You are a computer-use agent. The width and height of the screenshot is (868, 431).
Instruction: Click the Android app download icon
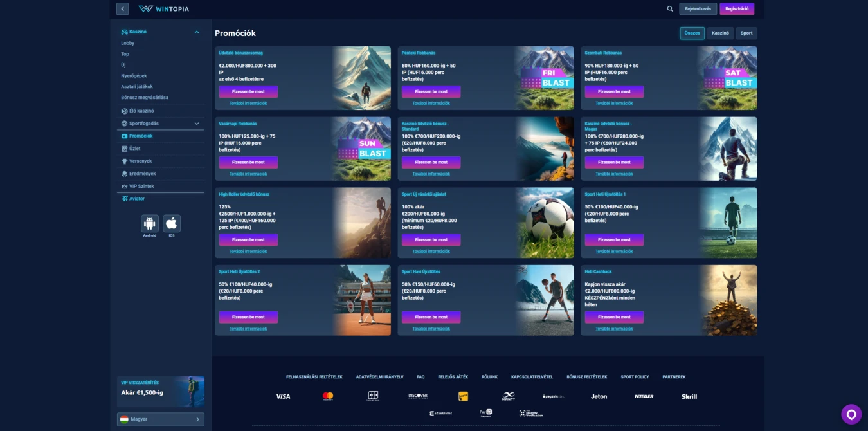(x=150, y=224)
